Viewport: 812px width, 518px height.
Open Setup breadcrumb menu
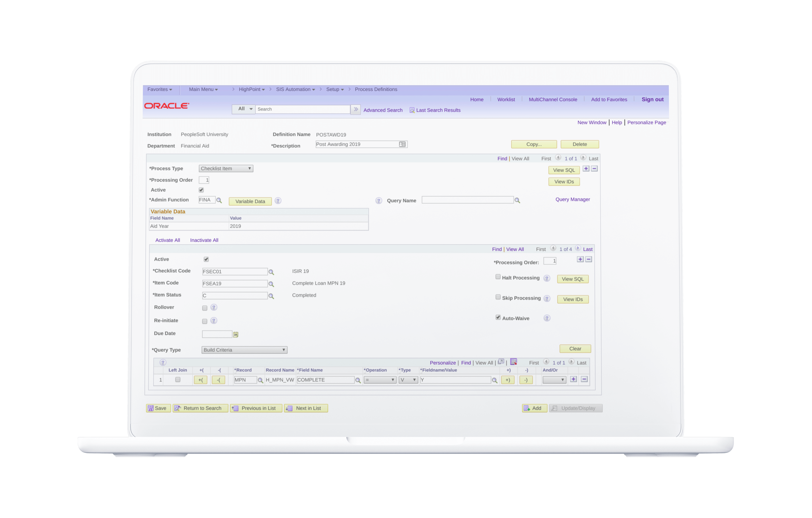[x=335, y=89]
